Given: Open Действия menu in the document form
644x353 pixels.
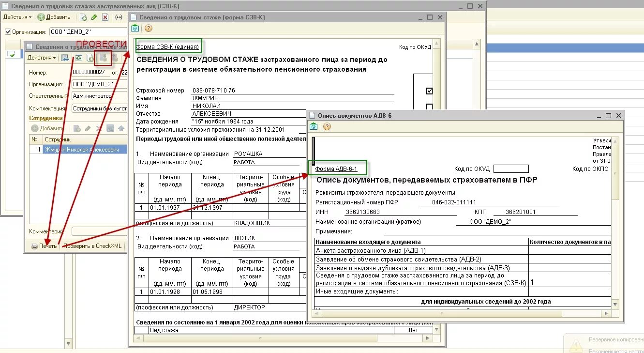Looking at the screenshot, I should click(x=42, y=58).
